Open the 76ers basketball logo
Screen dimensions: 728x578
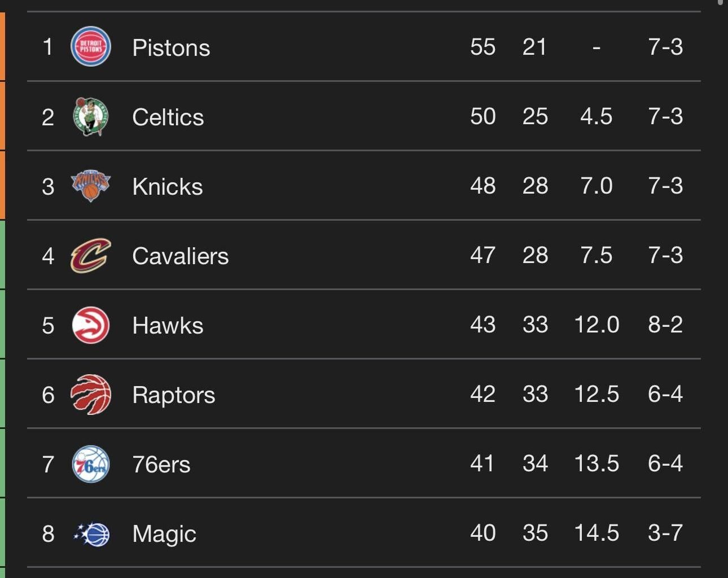[x=90, y=463]
